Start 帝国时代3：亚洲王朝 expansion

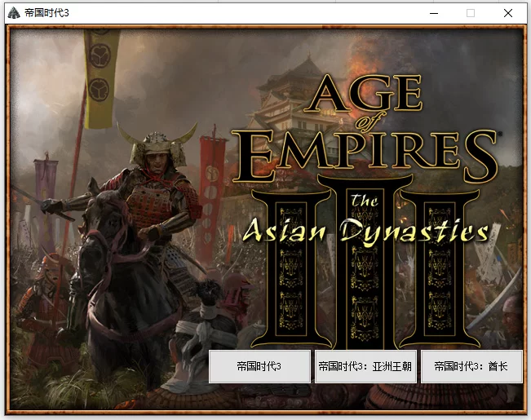coord(365,367)
